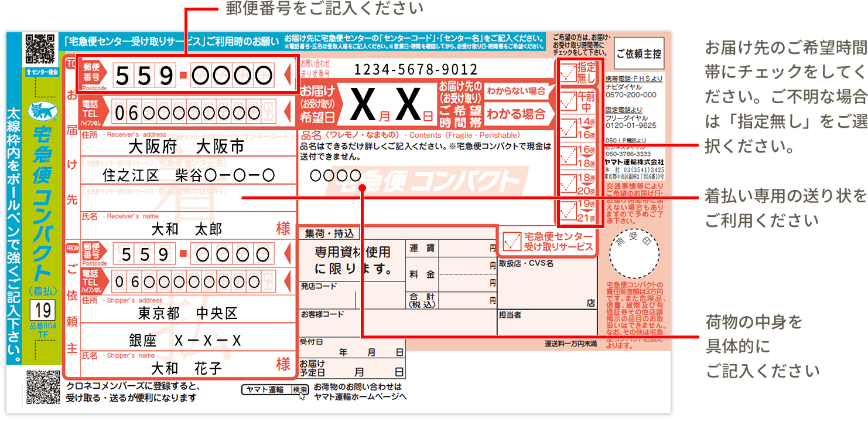Tick the 14時-16時 time slot checkbox

[x=569, y=130]
